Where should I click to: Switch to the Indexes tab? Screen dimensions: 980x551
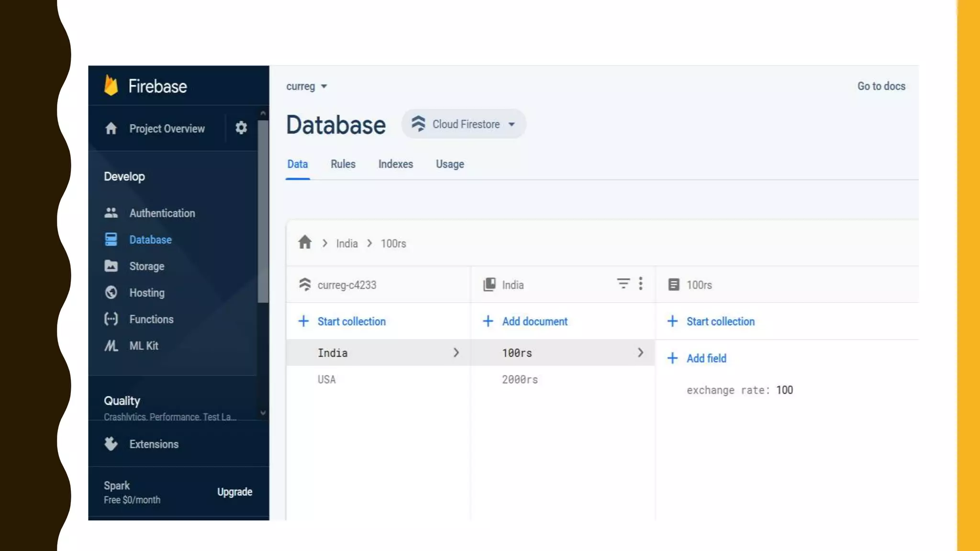(395, 164)
